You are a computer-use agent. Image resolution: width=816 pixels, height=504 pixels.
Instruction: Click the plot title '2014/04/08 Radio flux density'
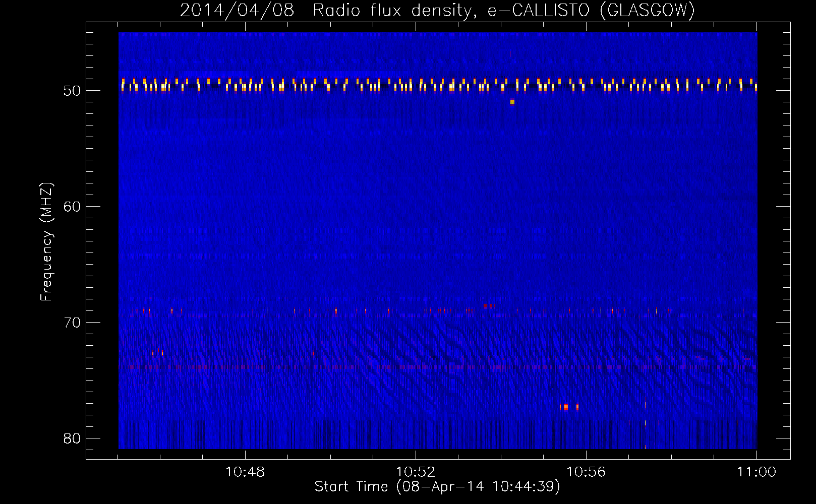pos(329,11)
